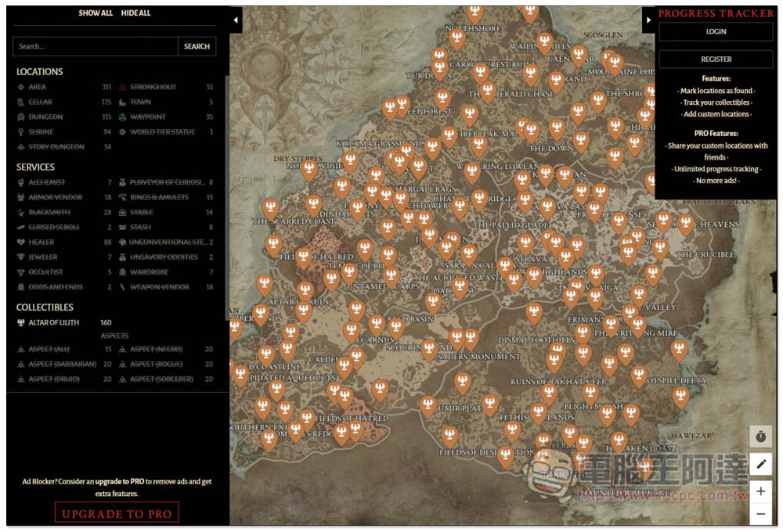Toggle the Stable service filter
The image size is (783, 532).
pyautogui.click(x=166, y=212)
